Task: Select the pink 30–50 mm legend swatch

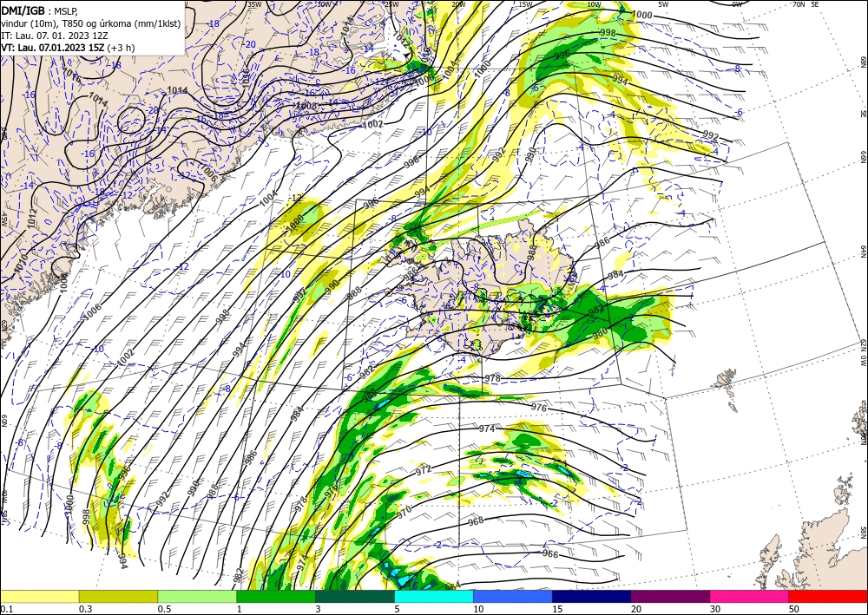Action: coord(749,596)
